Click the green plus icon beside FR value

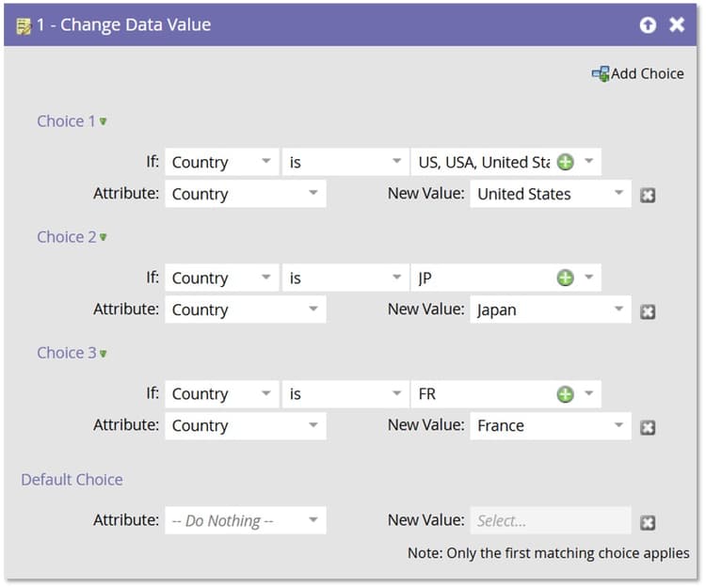tap(565, 393)
